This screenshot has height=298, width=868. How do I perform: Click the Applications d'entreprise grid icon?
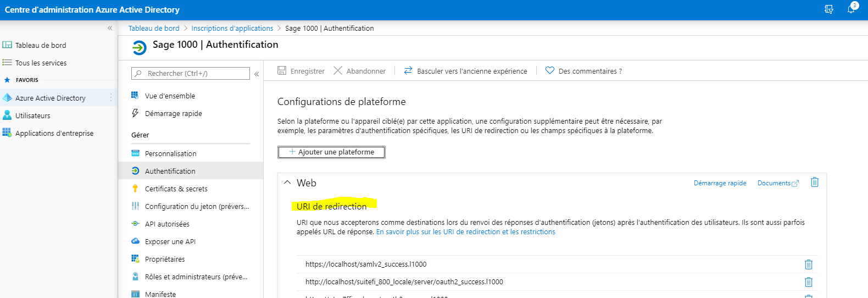pos(7,133)
